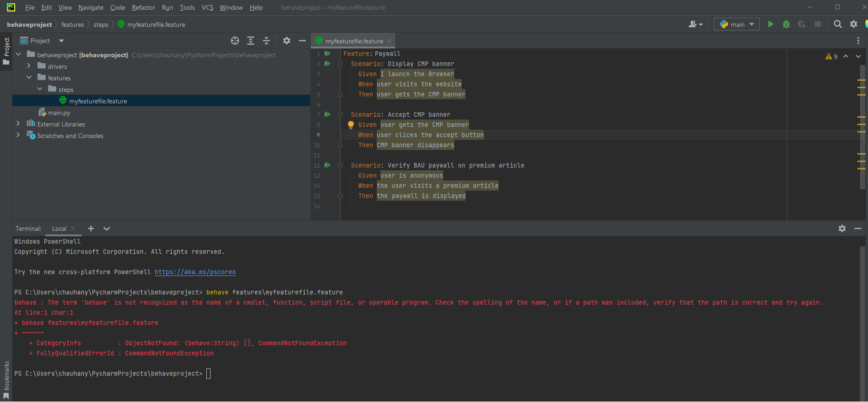
Task: Open Terminal settings gear icon
Action: click(x=842, y=228)
